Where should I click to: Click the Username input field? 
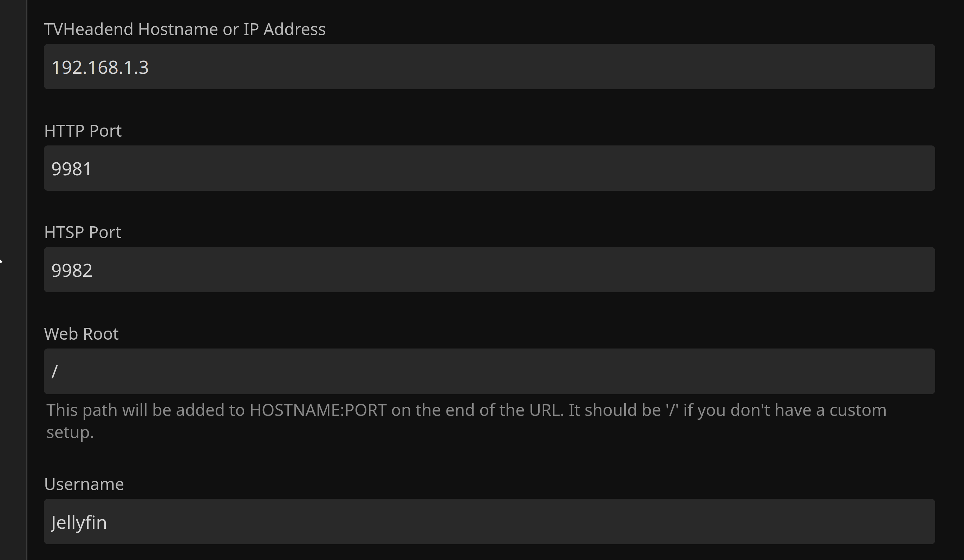pyautogui.click(x=489, y=521)
